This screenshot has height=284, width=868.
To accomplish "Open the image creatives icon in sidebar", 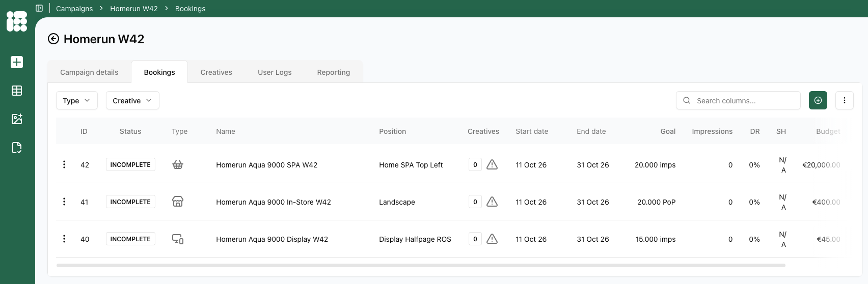I will coord(17,119).
